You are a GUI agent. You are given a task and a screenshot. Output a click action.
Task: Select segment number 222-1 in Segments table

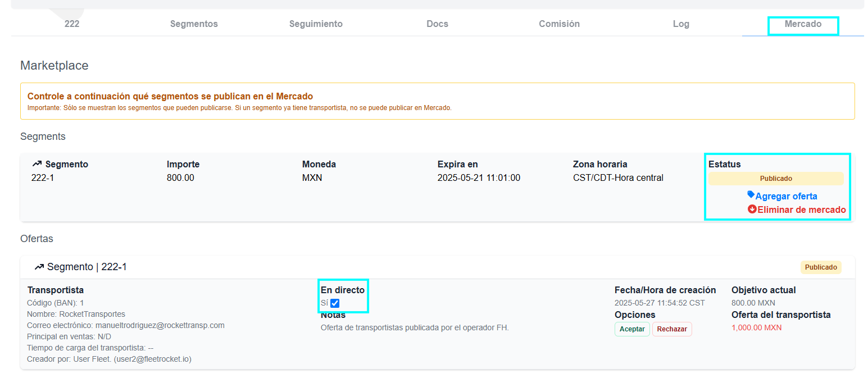click(x=43, y=178)
